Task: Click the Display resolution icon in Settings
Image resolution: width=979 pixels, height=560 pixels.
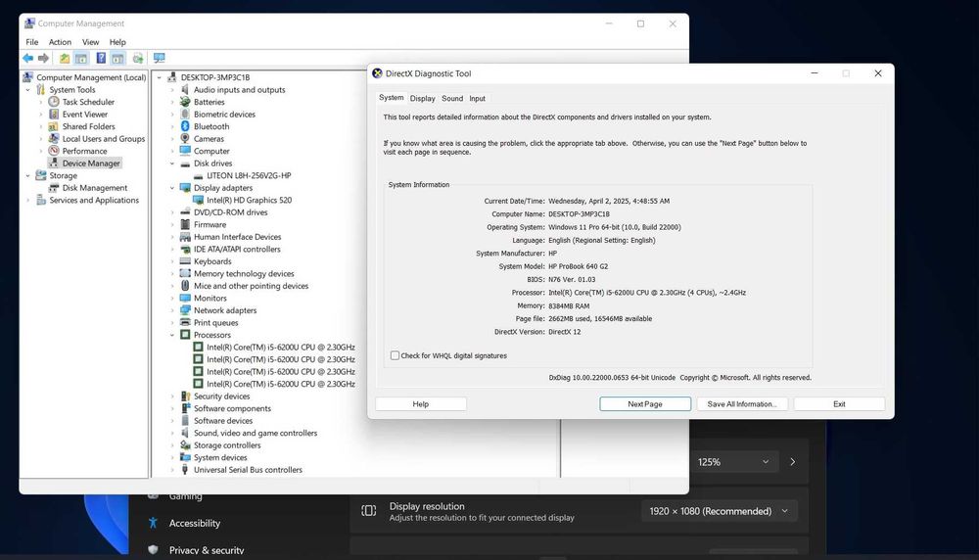Action: pos(369,511)
